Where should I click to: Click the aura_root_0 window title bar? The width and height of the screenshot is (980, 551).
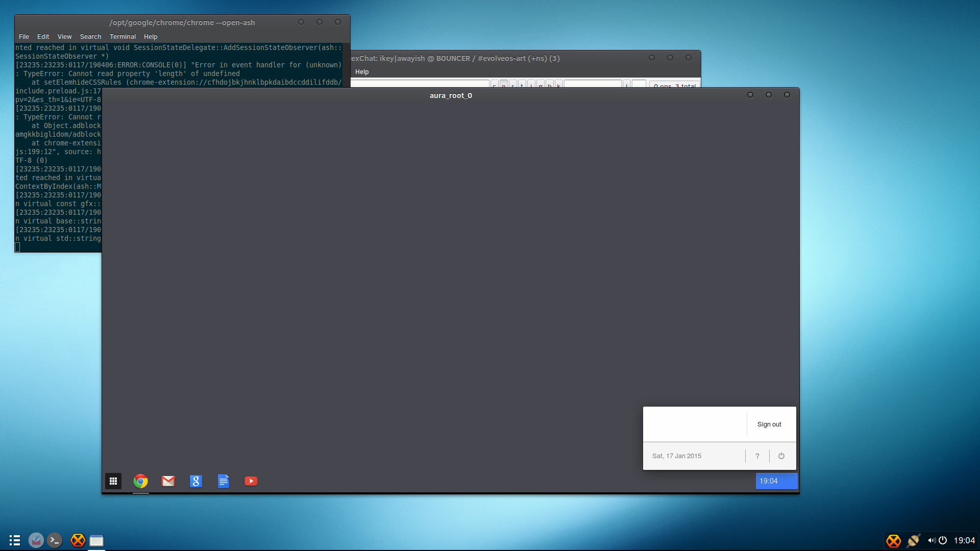pos(451,95)
